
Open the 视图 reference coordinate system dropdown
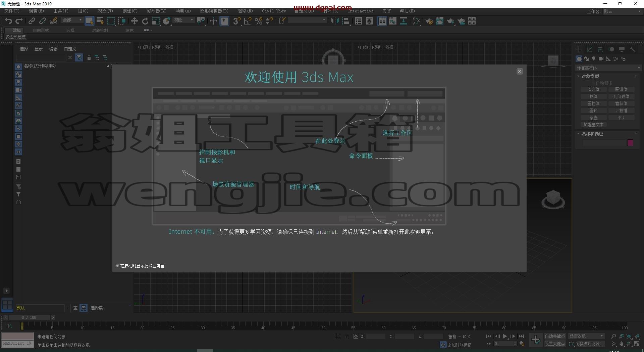click(183, 20)
